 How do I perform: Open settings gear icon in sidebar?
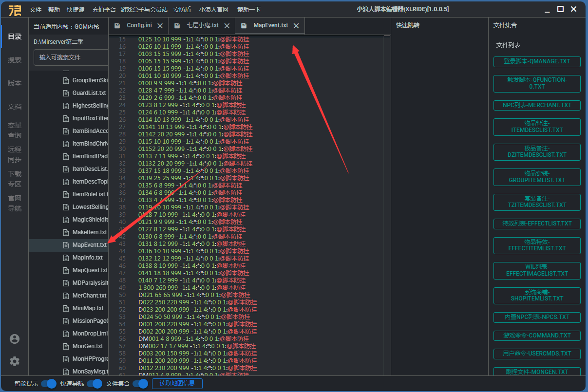[15, 361]
